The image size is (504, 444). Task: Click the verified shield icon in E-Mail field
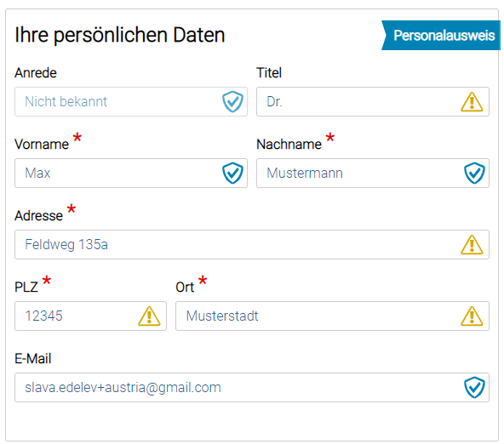474,388
